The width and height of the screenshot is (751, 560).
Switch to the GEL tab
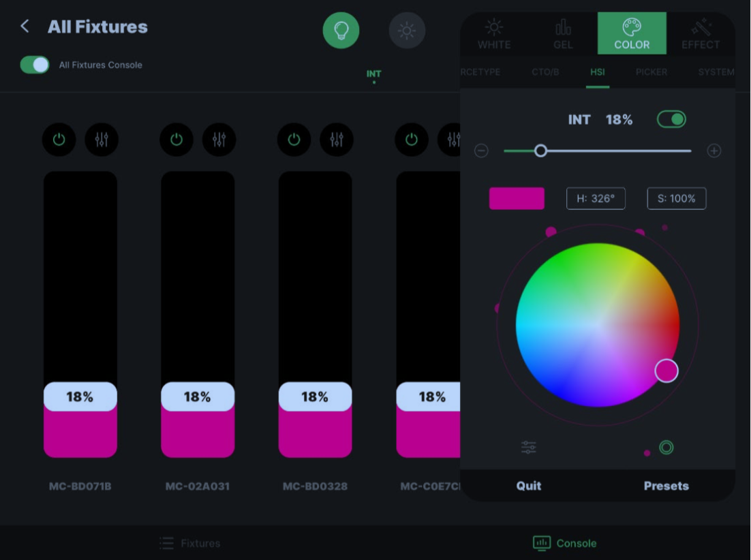click(x=563, y=33)
